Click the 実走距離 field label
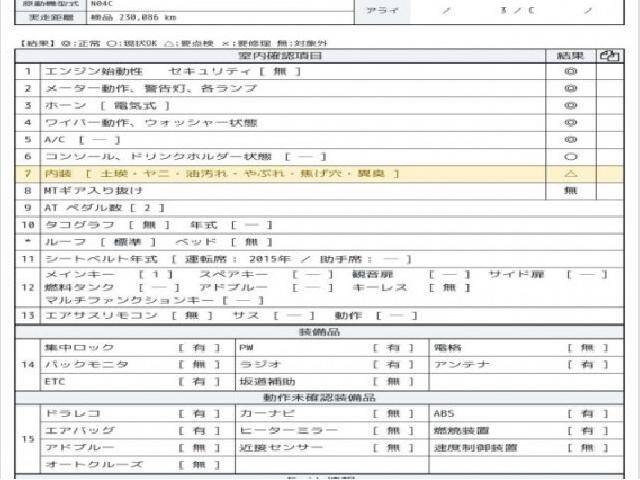Screen dimensions: 640x480 [51, 18]
